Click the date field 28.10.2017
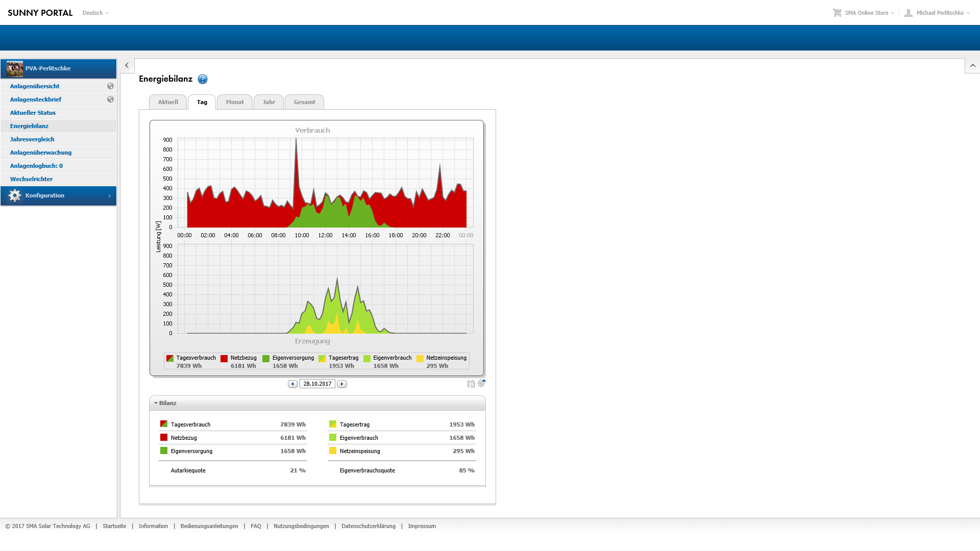The width and height of the screenshot is (980, 551). (x=317, y=384)
